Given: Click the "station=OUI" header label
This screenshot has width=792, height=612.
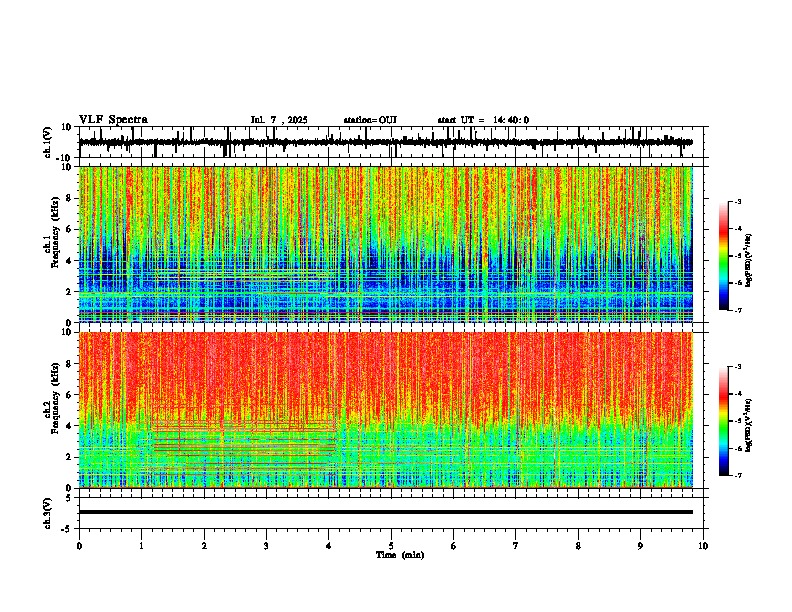Looking at the screenshot, I should click(x=370, y=120).
